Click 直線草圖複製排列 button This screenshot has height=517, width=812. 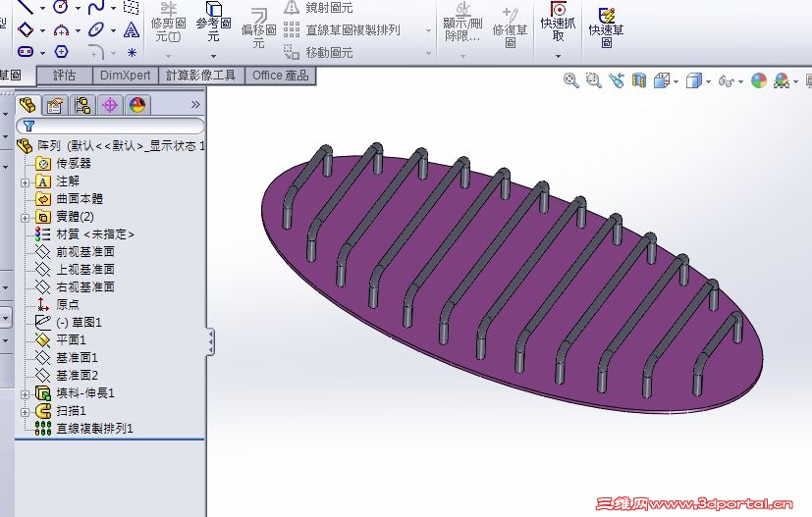click(343, 30)
